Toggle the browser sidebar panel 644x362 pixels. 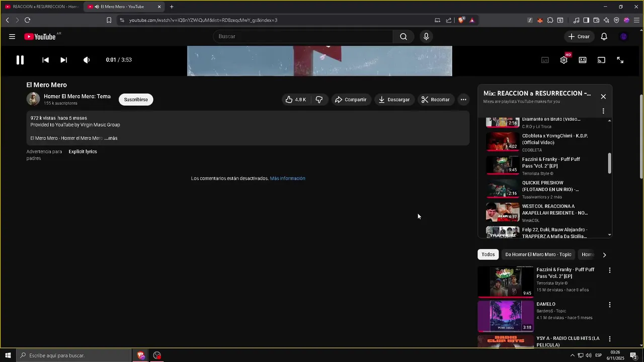586,20
